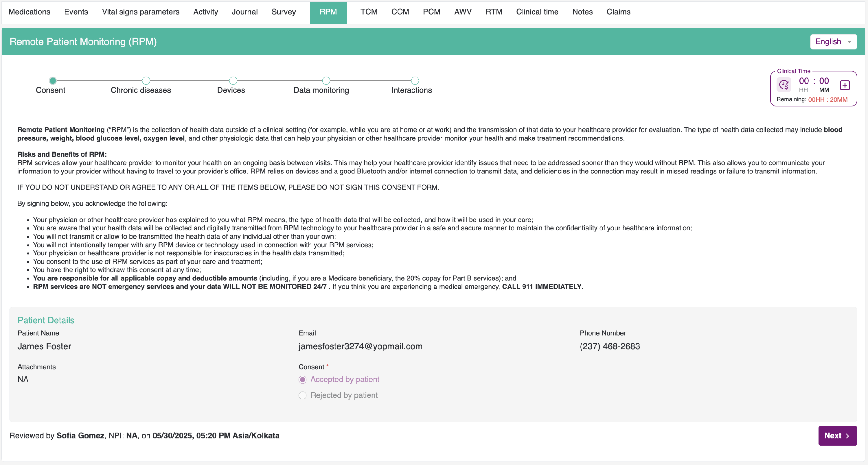The width and height of the screenshot is (868, 465).
Task: Click the Next button
Action: click(837, 436)
